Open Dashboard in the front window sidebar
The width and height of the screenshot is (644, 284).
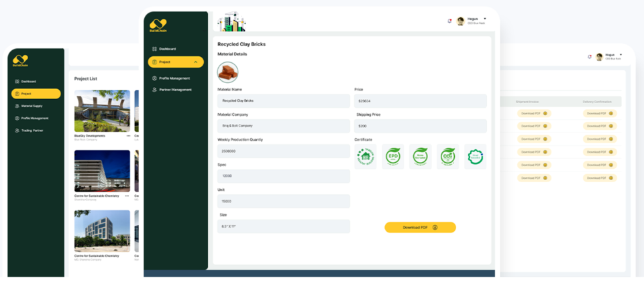click(x=168, y=49)
